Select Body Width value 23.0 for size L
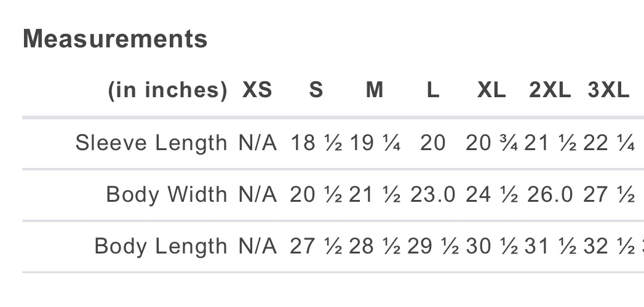Viewport: 644px width, 307px height. [433, 195]
